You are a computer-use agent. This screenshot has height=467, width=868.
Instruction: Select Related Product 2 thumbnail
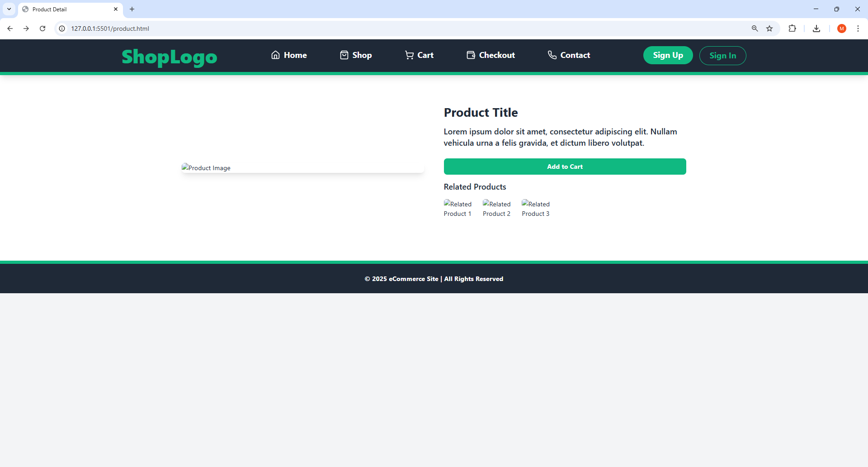[x=496, y=209]
